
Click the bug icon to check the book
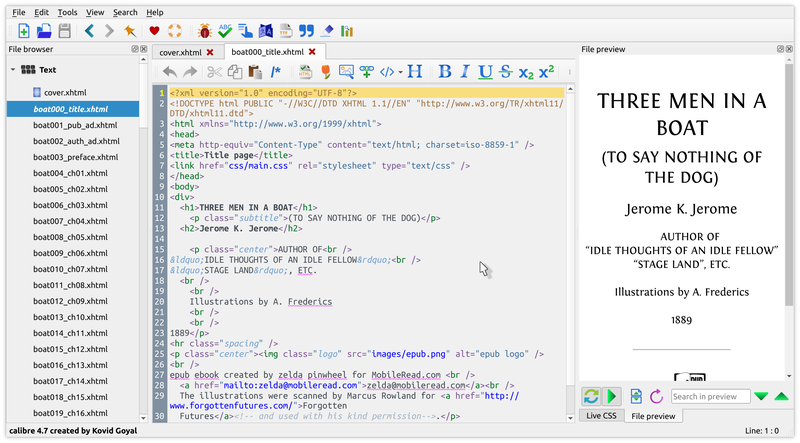pos(204,31)
